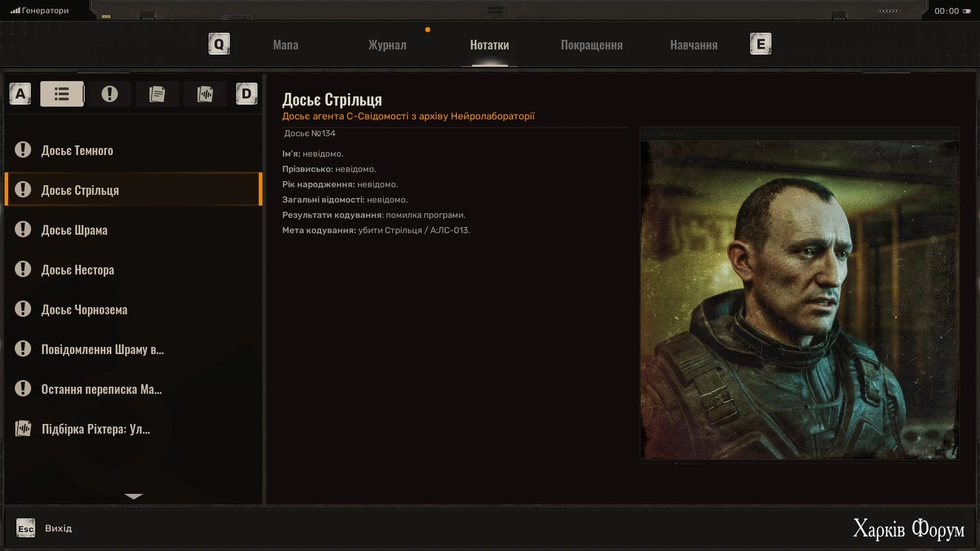
Task: Click the Esc key icon
Action: (26, 529)
